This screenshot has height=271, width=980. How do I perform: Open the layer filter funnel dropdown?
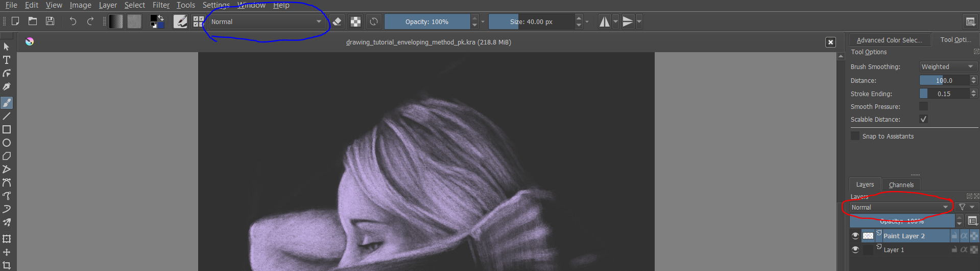click(967, 207)
